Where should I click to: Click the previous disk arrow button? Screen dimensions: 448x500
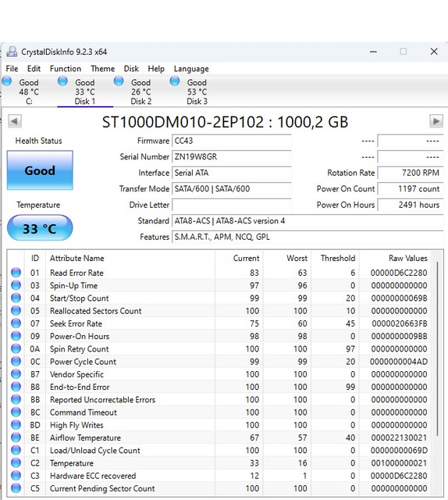pyautogui.click(x=15, y=121)
